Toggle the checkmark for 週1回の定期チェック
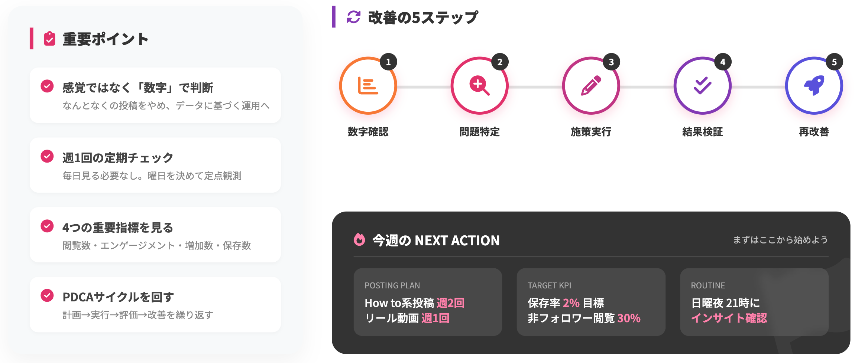The image size is (868, 363). point(47,156)
